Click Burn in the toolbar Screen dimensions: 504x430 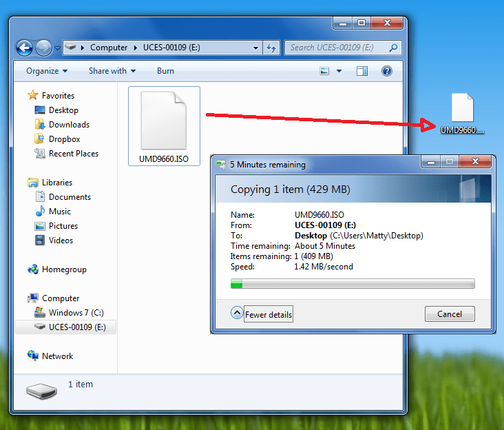(165, 71)
